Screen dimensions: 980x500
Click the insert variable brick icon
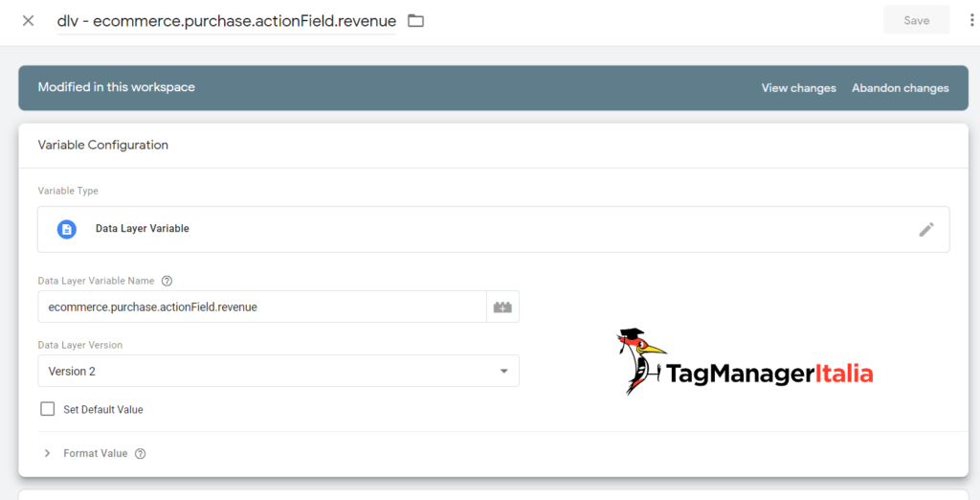pyautogui.click(x=502, y=307)
